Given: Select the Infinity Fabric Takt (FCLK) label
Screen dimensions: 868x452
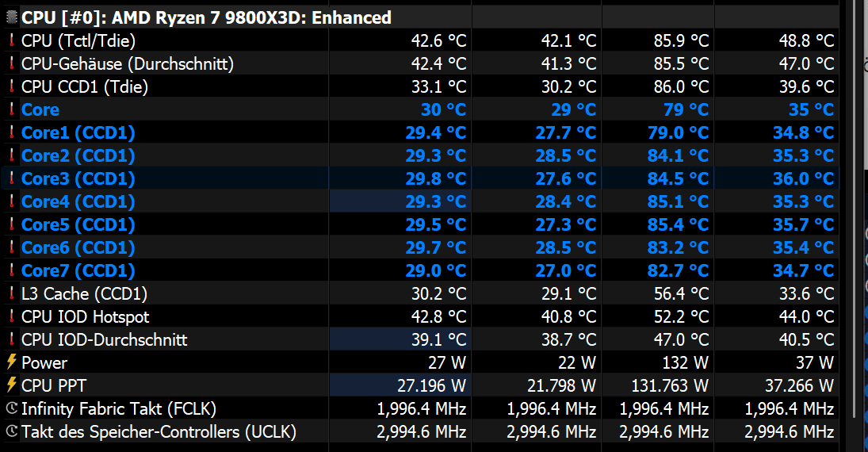Looking at the screenshot, I should [x=118, y=409].
